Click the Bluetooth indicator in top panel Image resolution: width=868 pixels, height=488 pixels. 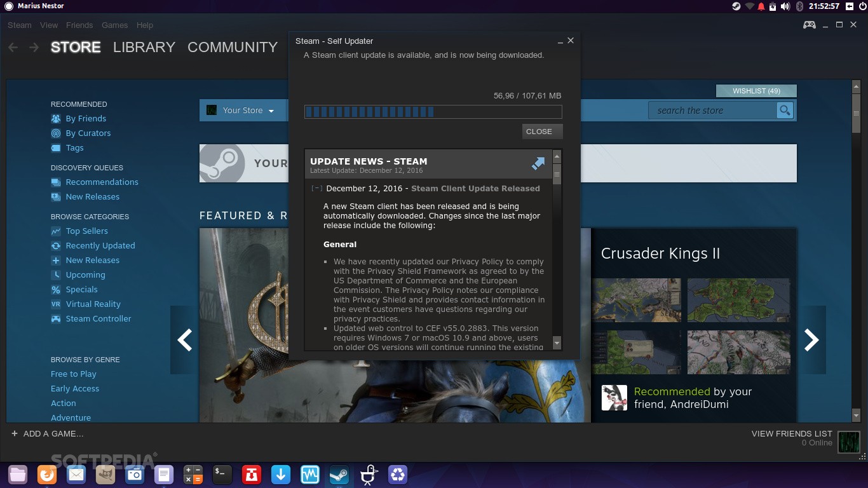tap(800, 6)
